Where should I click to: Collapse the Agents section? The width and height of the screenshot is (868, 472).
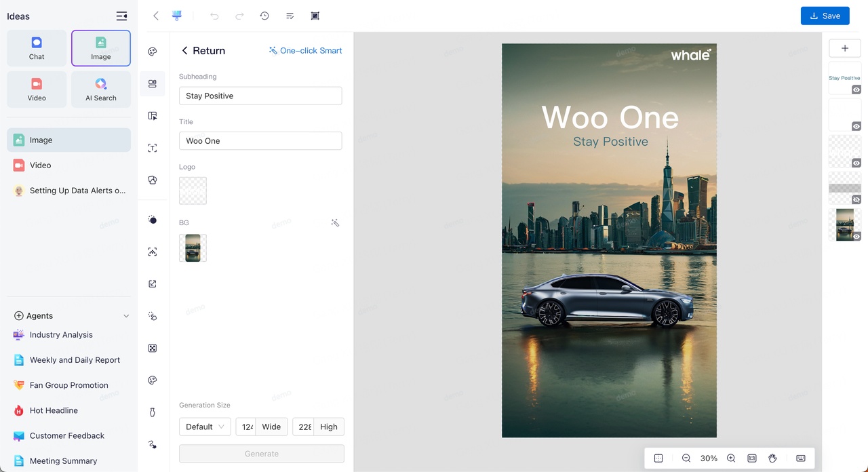point(126,316)
